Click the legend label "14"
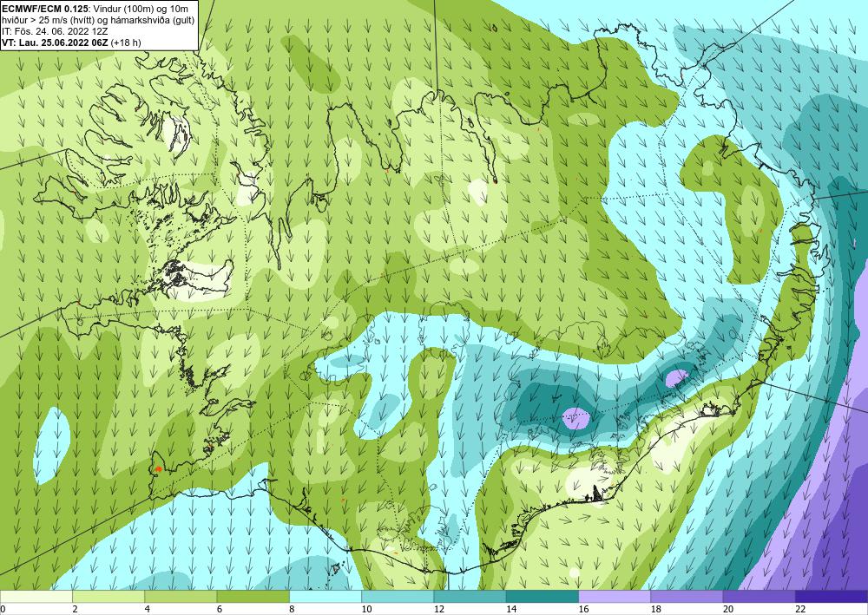This screenshot has width=868, height=615. (510, 609)
